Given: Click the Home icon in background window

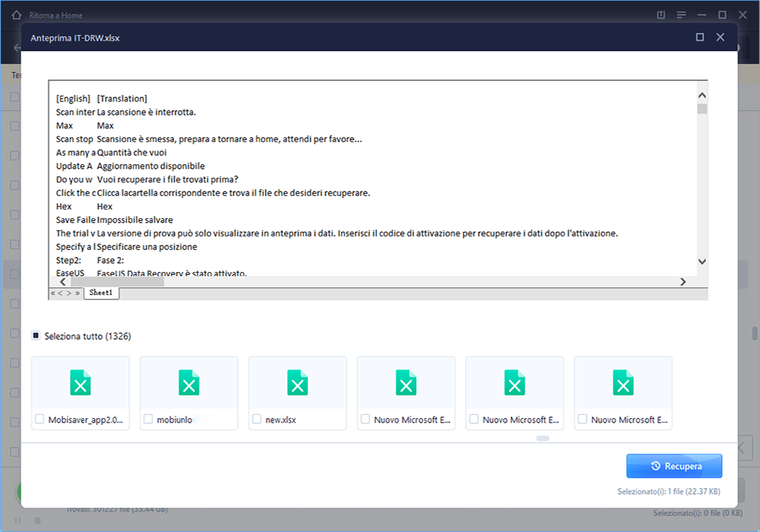Looking at the screenshot, I should [x=17, y=15].
